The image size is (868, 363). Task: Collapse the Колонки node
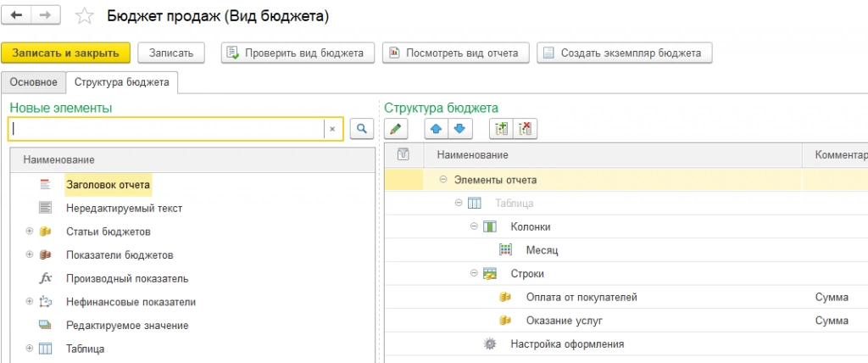pos(474,227)
